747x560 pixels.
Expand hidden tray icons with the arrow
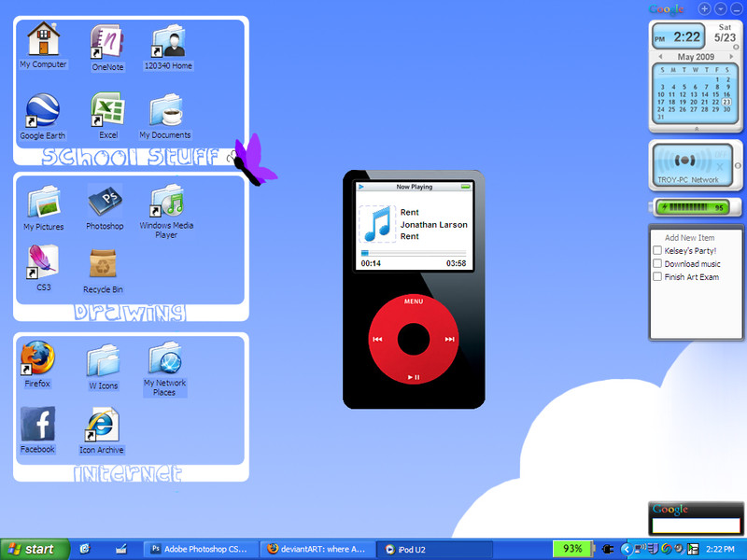pos(627,550)
